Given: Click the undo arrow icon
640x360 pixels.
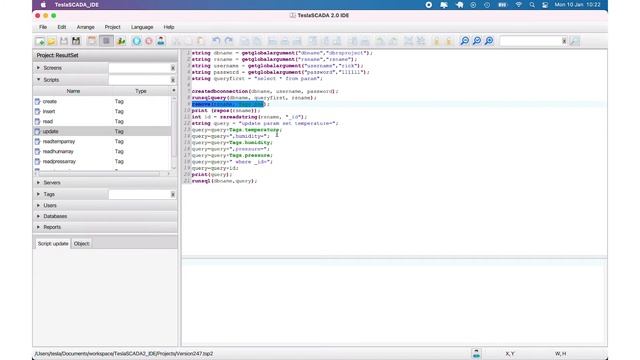Looking at the screenshot, I should [216, 41].
